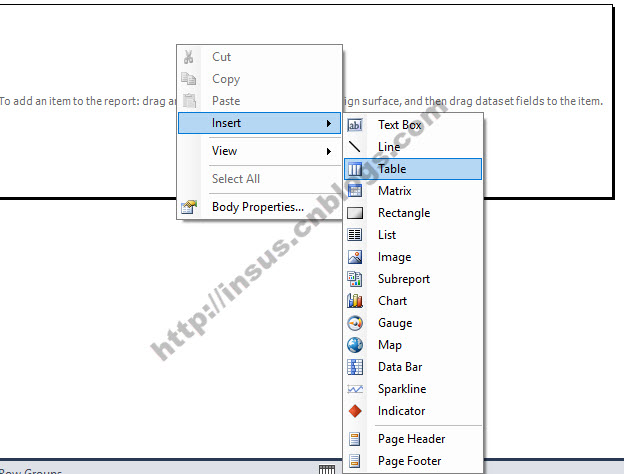Image resolution: width=624 pixels, height=474 pixels.
Task: Open Body Properties... dialog
Action: point(259,207)
